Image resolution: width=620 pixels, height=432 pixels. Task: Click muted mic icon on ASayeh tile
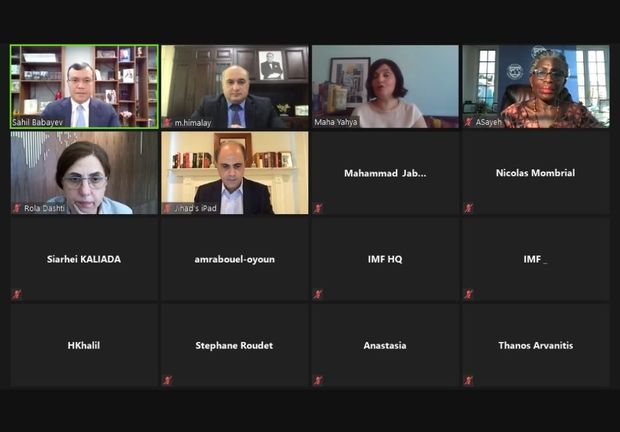click(469, 122)
